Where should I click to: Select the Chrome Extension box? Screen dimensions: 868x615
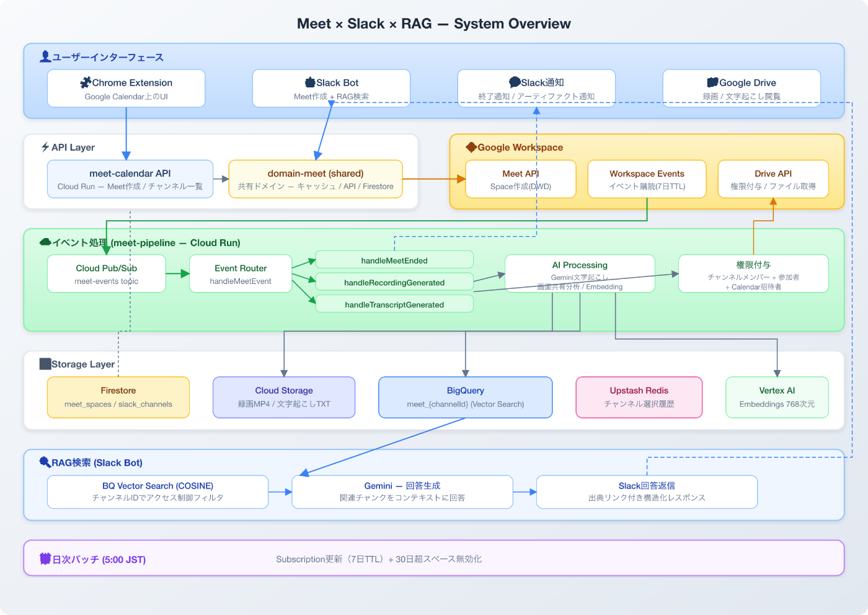pyautogui.click(x=126, y=89)
